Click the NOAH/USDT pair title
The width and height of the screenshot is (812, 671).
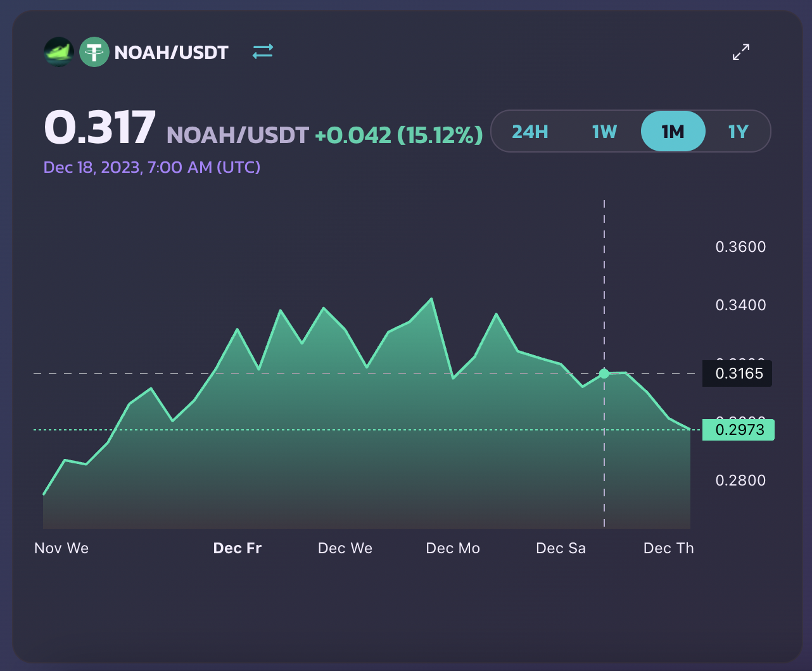tap(171, 52)
